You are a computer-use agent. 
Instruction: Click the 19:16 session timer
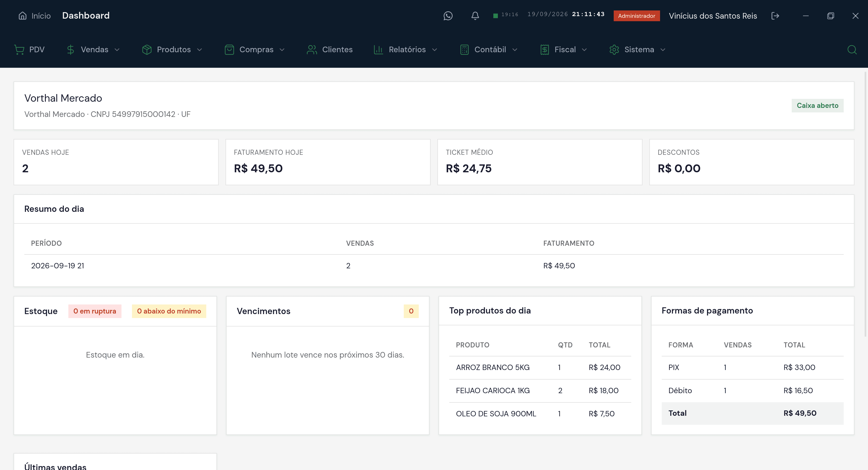coord(509,14)
